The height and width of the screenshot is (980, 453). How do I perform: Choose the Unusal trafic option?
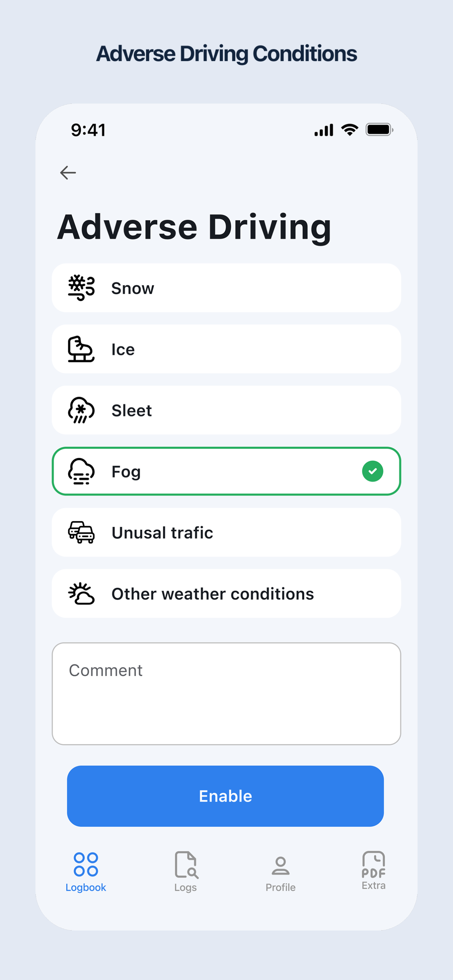[226, 532]
